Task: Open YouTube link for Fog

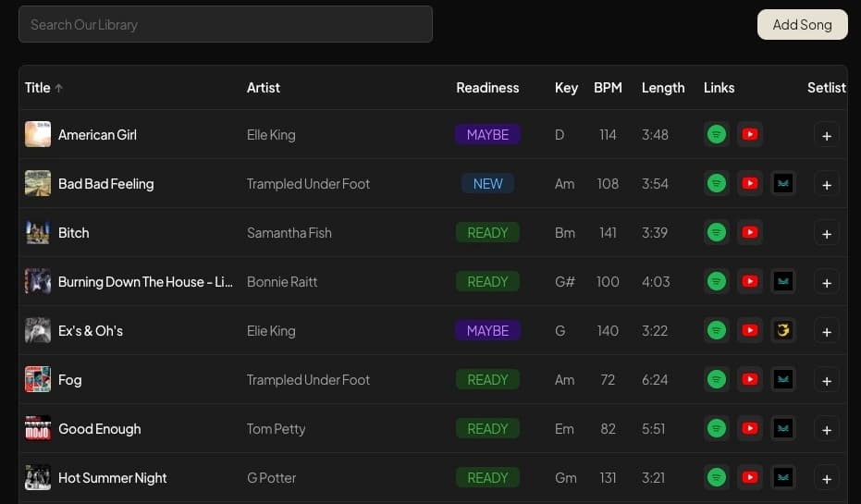Action: point(749,379)
